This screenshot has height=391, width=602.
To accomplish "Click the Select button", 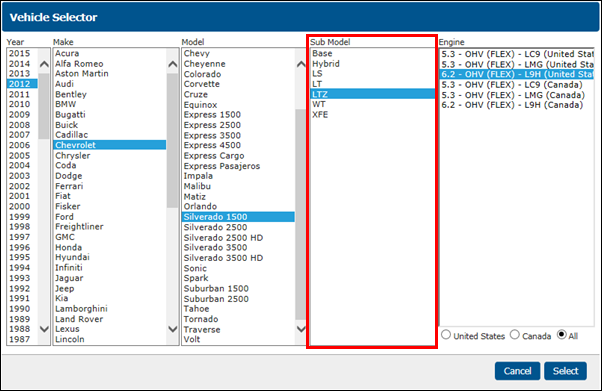I will (x=565, y=371).
